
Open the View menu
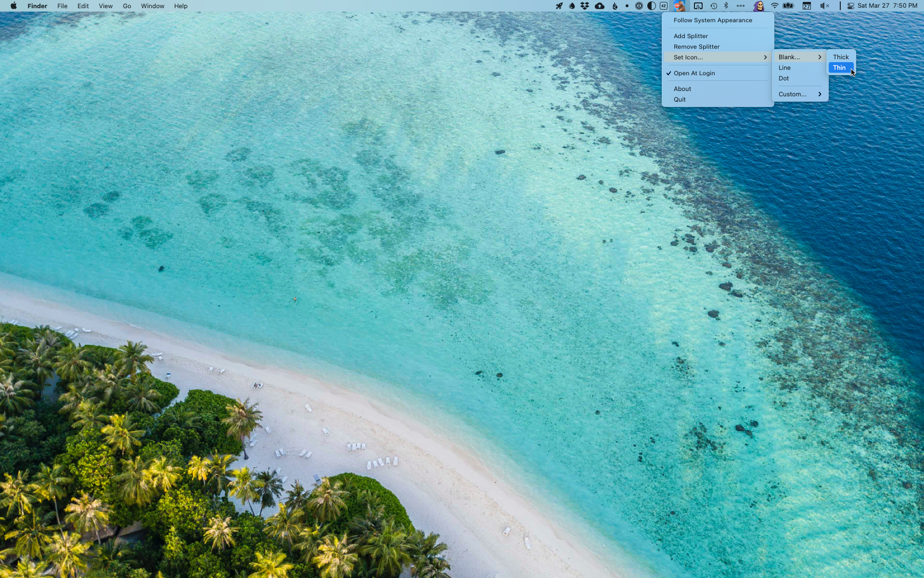105,6
